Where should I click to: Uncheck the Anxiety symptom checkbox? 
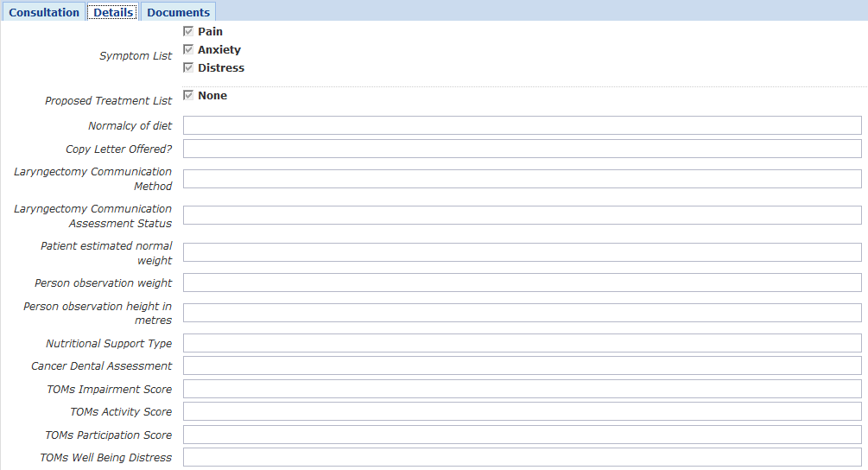[188, 49]
